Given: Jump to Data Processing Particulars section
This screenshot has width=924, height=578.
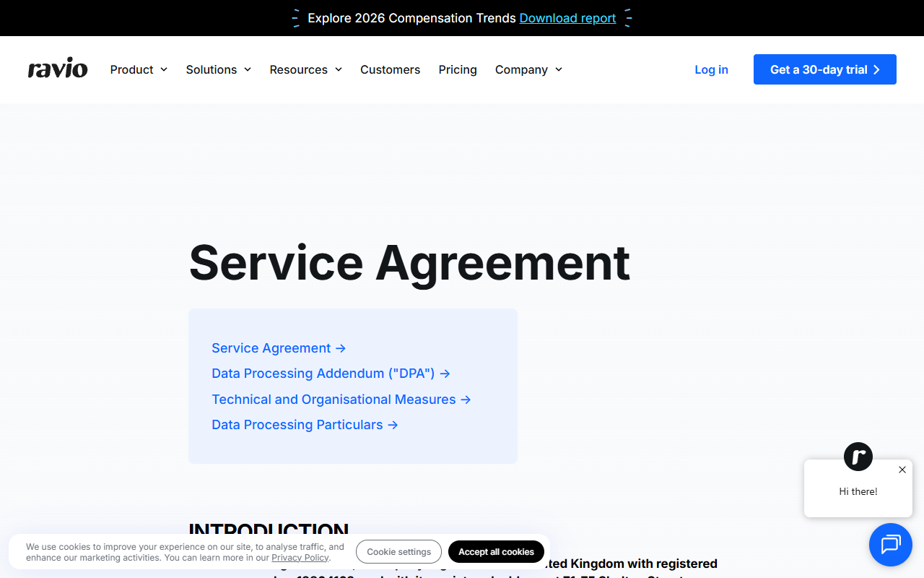Looking at the screenshot, I should tap(305, 425).
